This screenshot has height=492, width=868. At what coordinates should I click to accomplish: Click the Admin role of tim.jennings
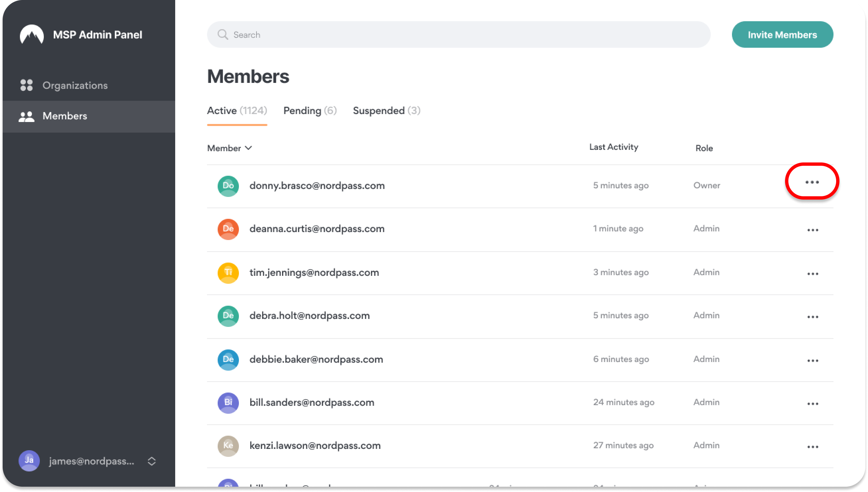pos(706,273)
